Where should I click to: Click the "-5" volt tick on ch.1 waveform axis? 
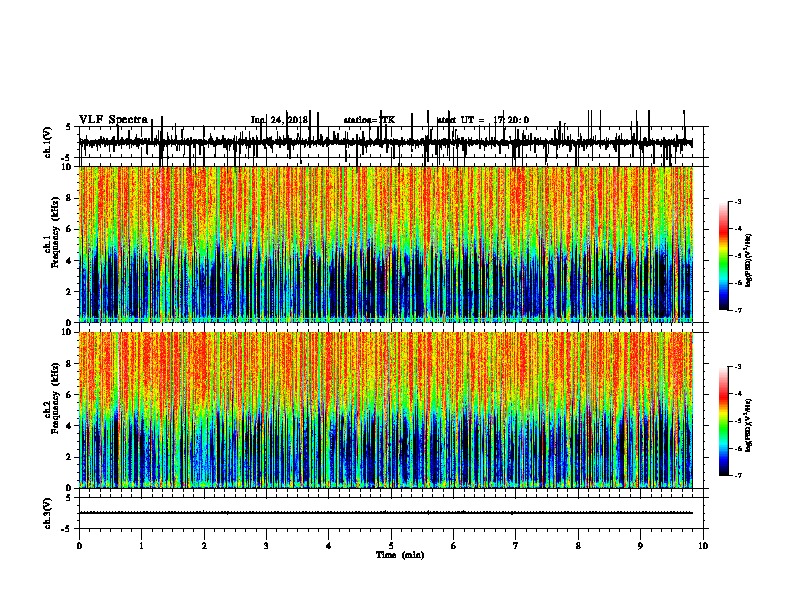(x=67, y=158)
